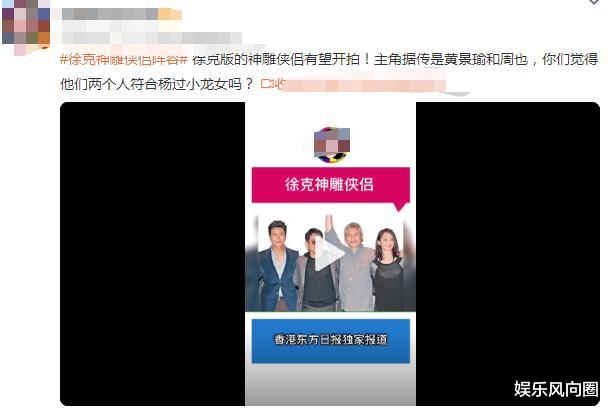Click the pink 徐克神雕侠侣 banner
The width and height of the screenshot is (608, 409).
tap(331, 185)
